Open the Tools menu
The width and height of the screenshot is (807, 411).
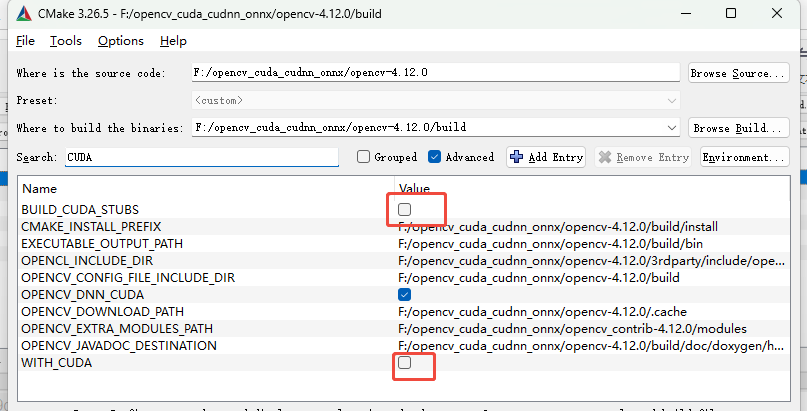[66, 41]
